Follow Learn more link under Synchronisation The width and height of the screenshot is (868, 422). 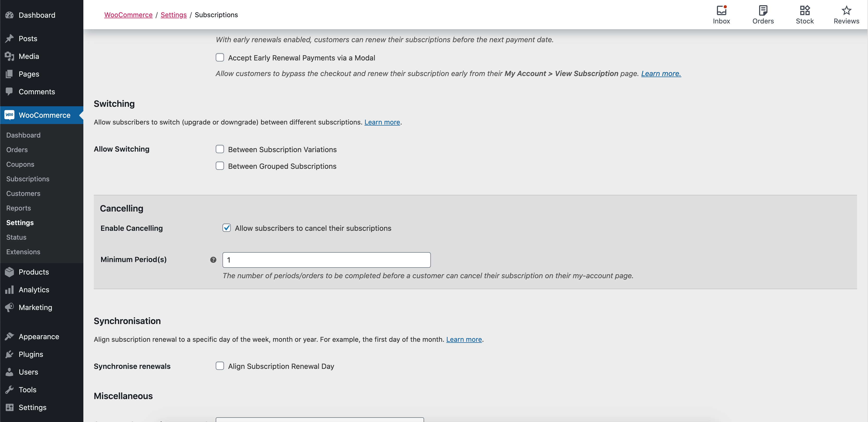[x=464, y=339]
